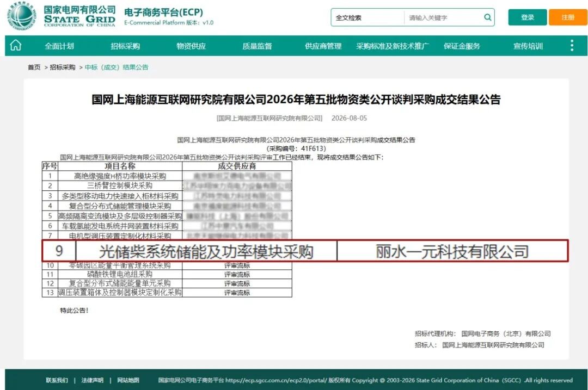The image size is (588, 390).
Task: Click row 磷酸铁锂电池组采购
Action: coord(167,274)
